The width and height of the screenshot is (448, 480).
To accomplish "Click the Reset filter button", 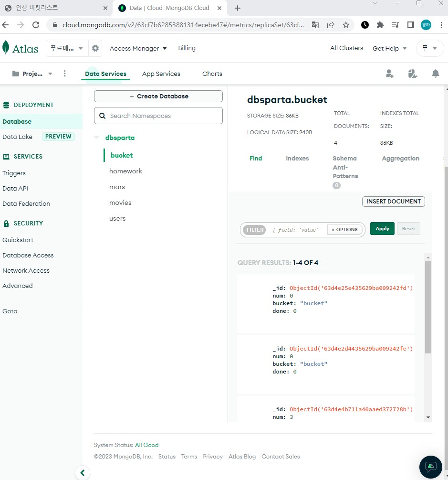I will tap(408, 229).
